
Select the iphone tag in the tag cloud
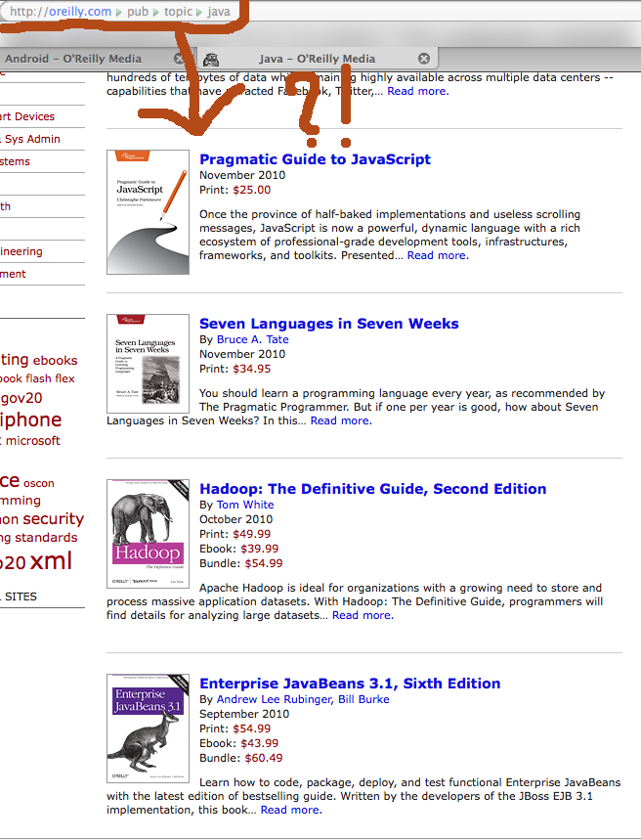click(30, 420)
